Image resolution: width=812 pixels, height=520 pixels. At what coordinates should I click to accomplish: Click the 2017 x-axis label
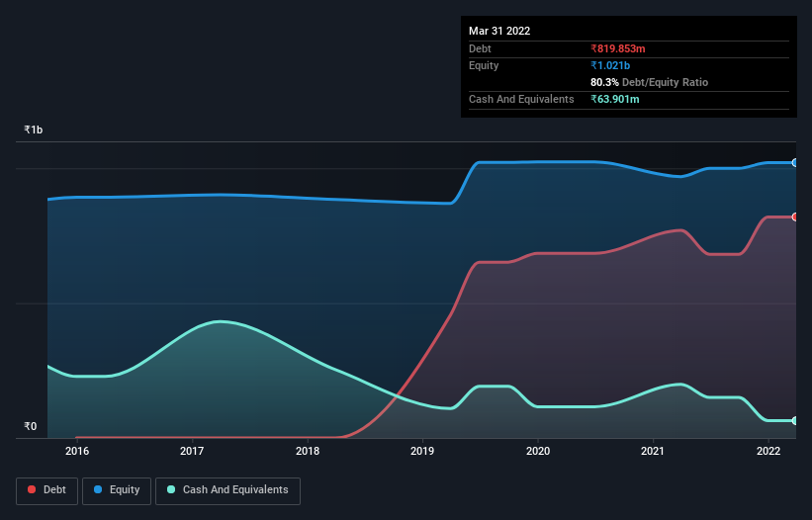point(192,451)
